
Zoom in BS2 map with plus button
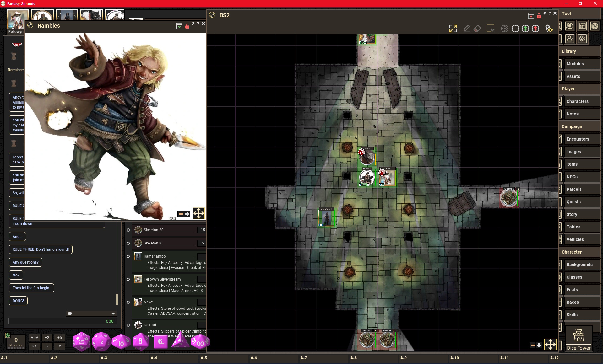(x=539, y=345)
